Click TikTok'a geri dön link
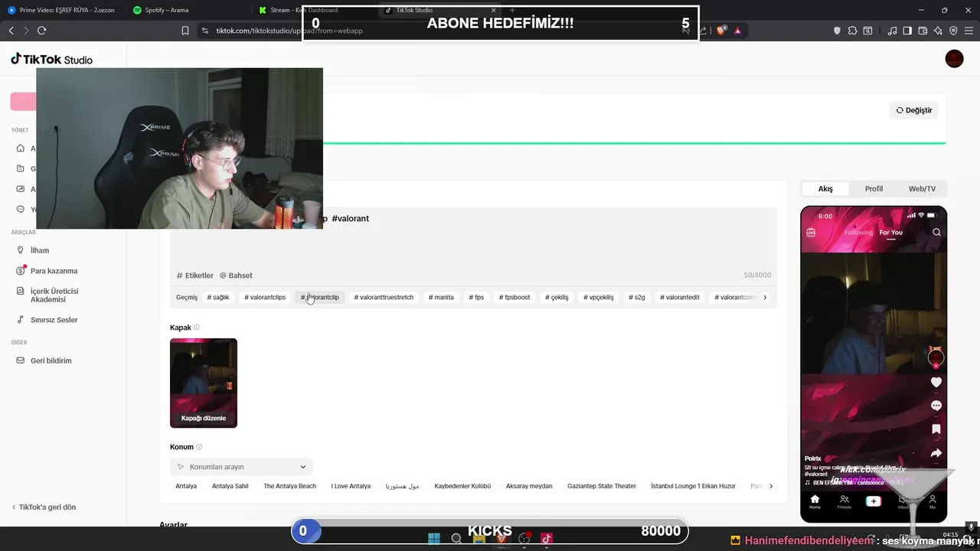The image size is (980, 551). pyautogui.click(x=44, y=507)
